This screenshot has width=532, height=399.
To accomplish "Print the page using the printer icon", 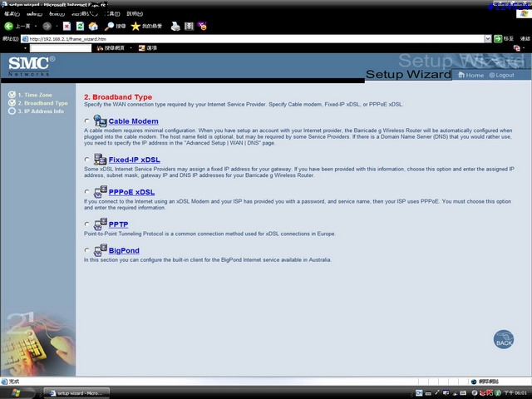I will (175, 26).
